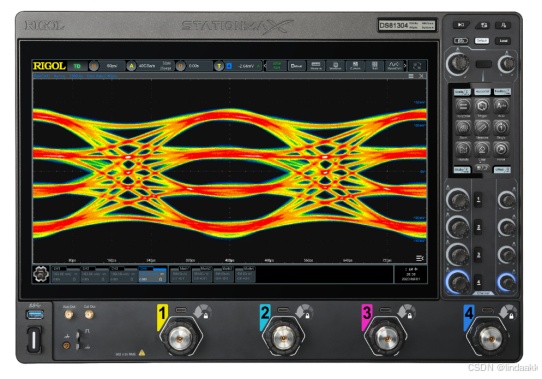Tap the Single icon on the control panel

(x=501, y=128)
